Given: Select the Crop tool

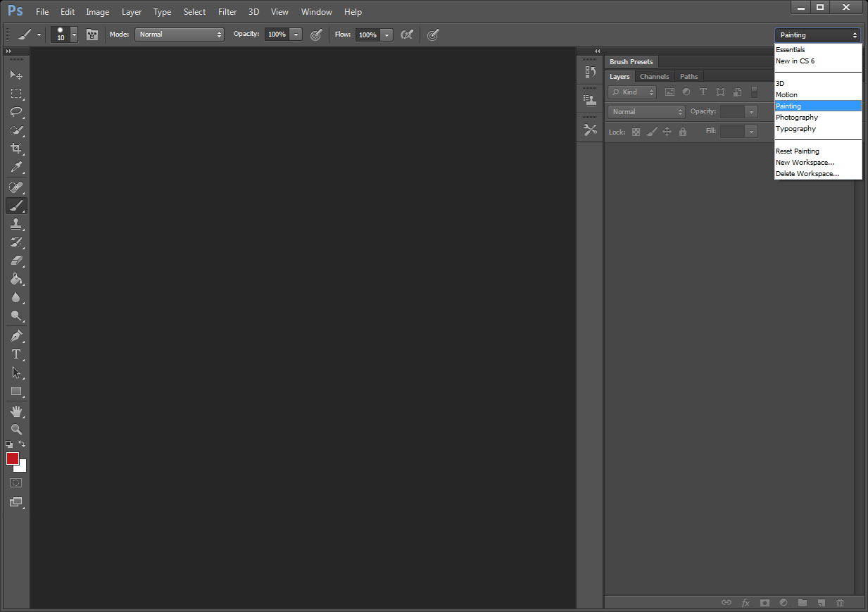Looking at the screenshot, I should tap(15, 149).
